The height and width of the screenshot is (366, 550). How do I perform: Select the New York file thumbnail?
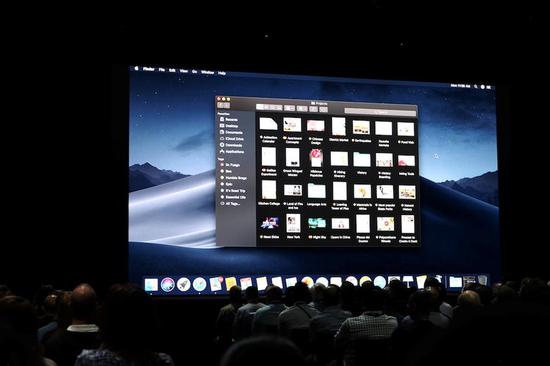(293, 223)
